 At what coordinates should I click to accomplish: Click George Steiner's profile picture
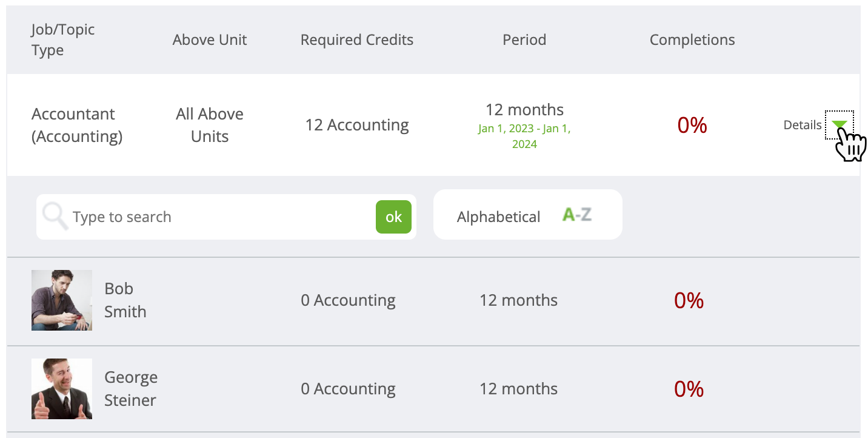pos(61,388)
